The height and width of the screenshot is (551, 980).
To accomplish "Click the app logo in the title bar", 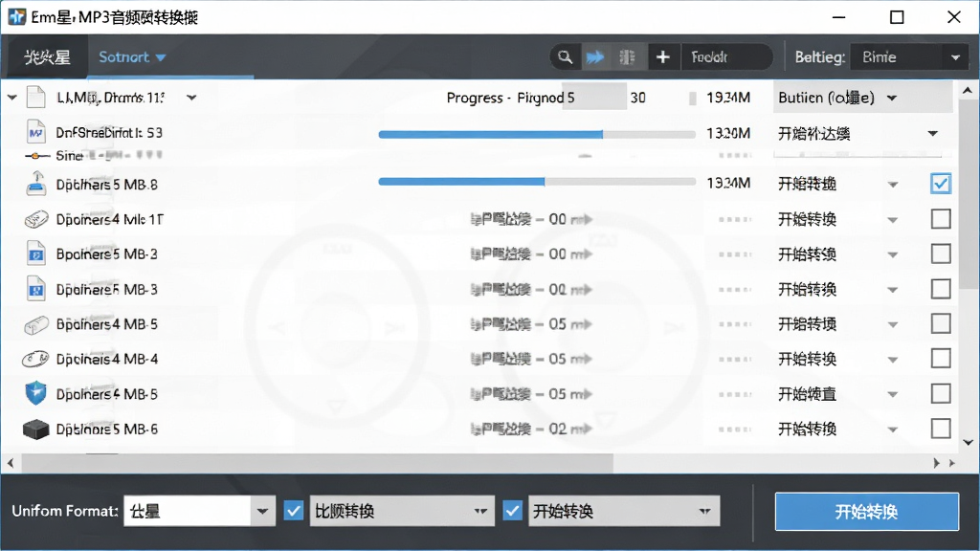I will 17,17.
